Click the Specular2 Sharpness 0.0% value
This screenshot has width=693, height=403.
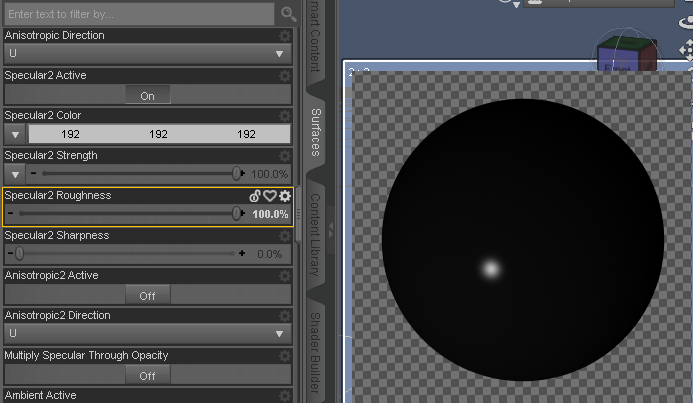270,254
